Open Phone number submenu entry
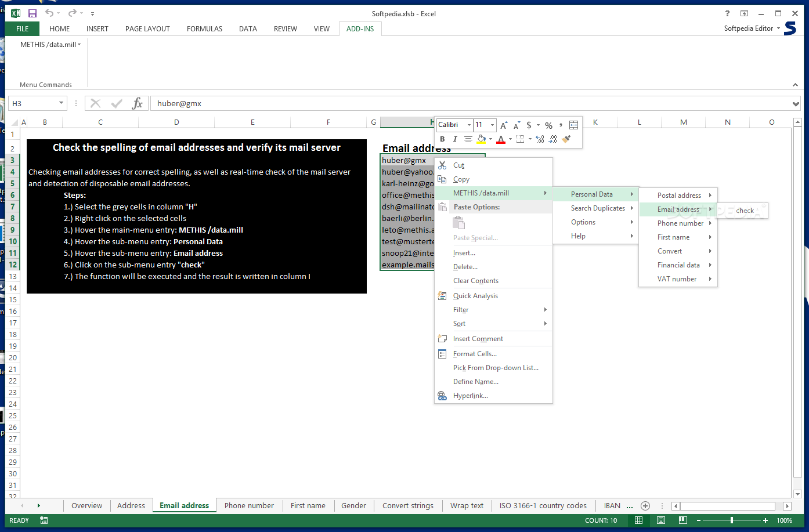 click(678, 223)
